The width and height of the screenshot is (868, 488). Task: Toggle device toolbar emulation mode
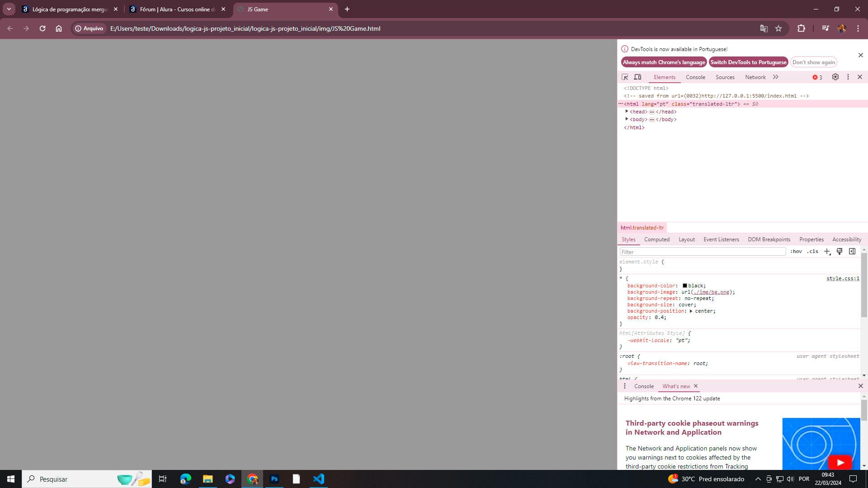[x=637, y=77]
